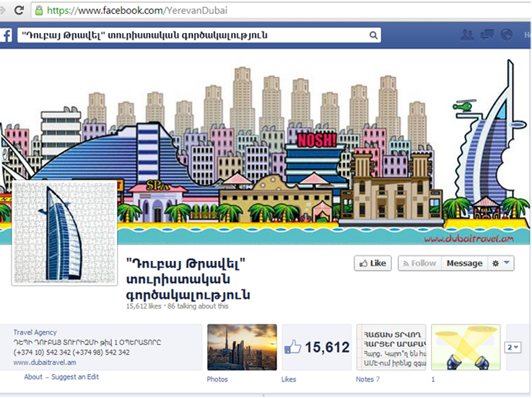Open the friend requests icon

pos(468,35)
